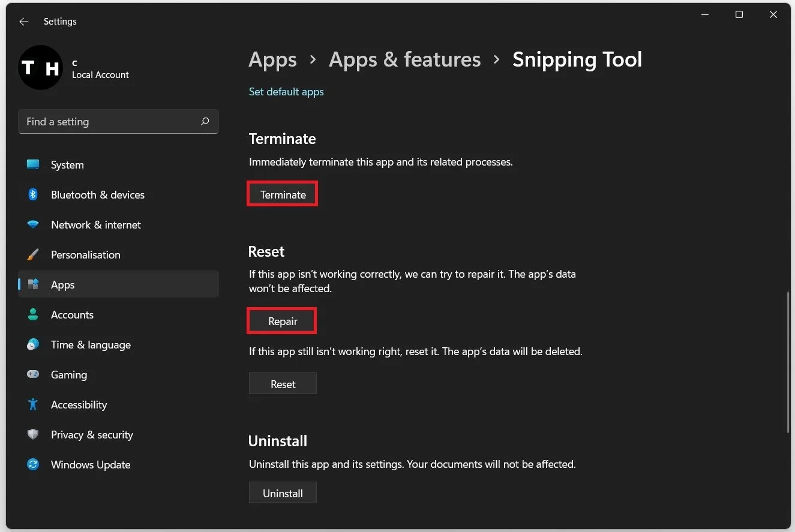This screenshot has height=532, width=795.
Task: Terminate the Snipping Tool app
Action: point(282,194)
